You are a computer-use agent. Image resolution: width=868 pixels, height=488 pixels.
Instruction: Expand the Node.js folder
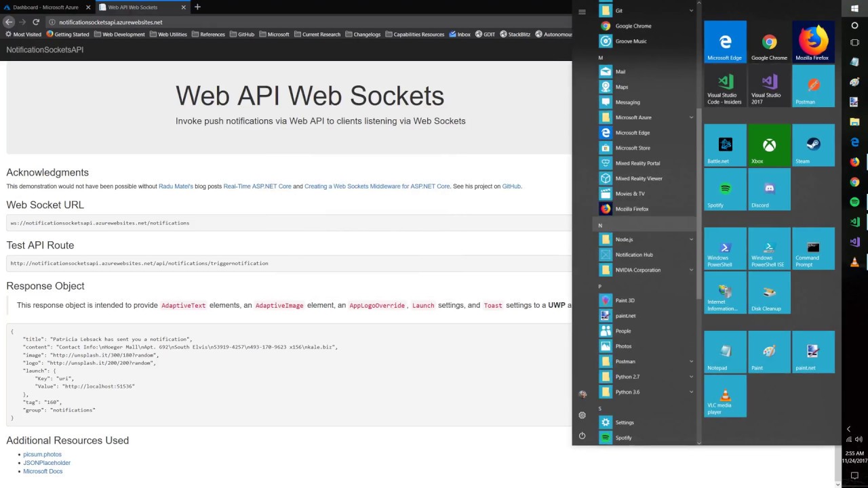pyautogui.click(x=646, y=239)
